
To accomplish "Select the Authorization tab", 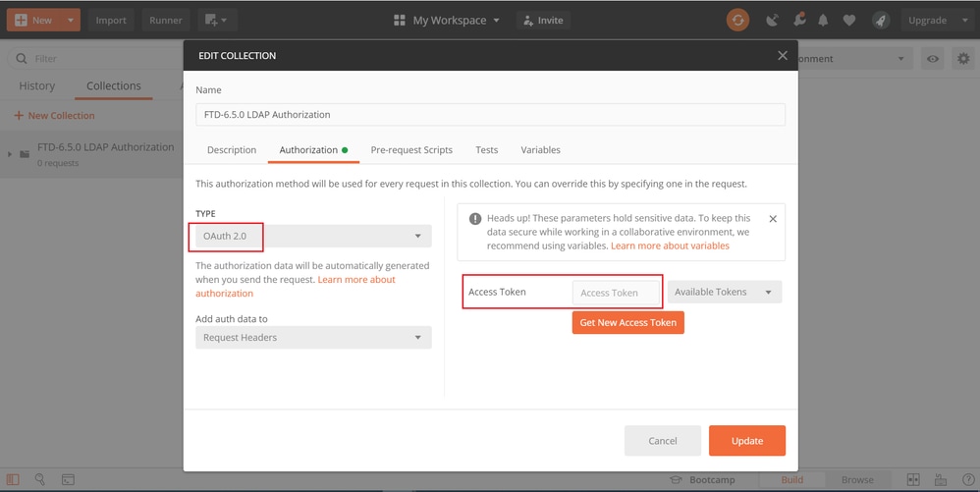I will point(313,150).
